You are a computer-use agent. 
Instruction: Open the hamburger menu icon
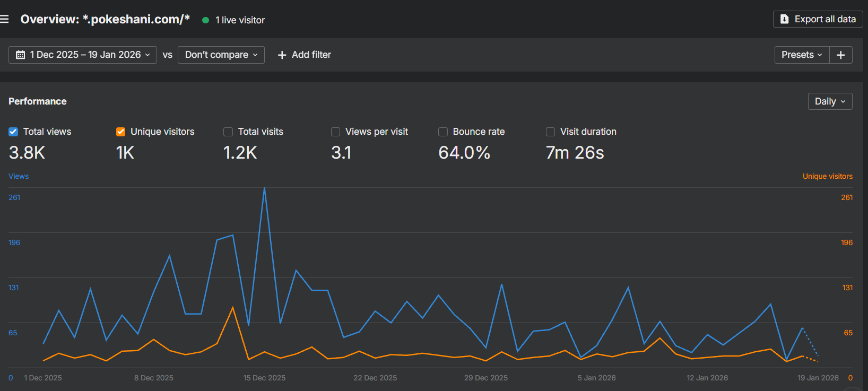pos(4,19)
